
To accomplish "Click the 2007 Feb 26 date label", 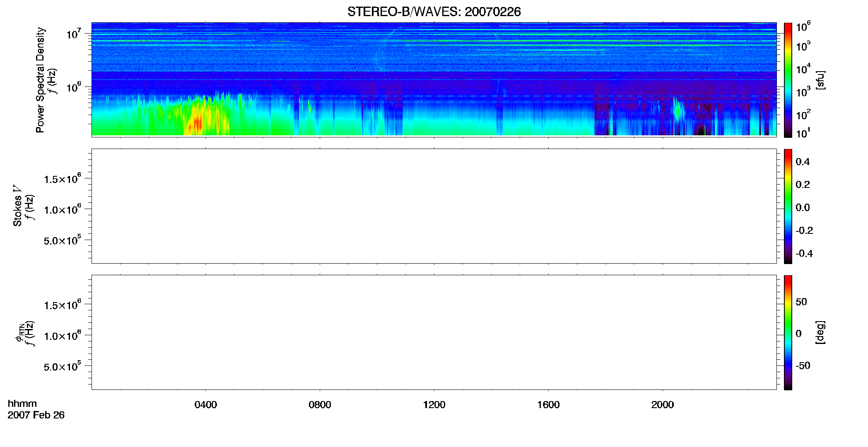I will coord(36,415).
